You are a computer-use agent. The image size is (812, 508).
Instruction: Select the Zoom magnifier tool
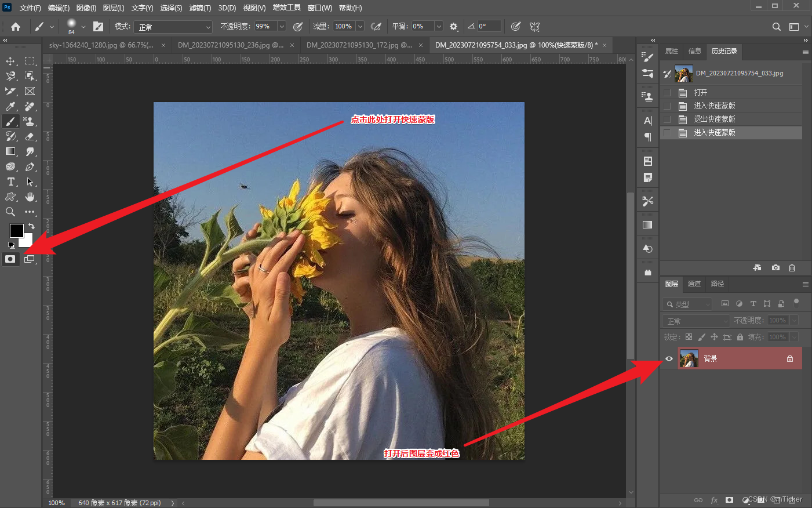coord(10,212)
